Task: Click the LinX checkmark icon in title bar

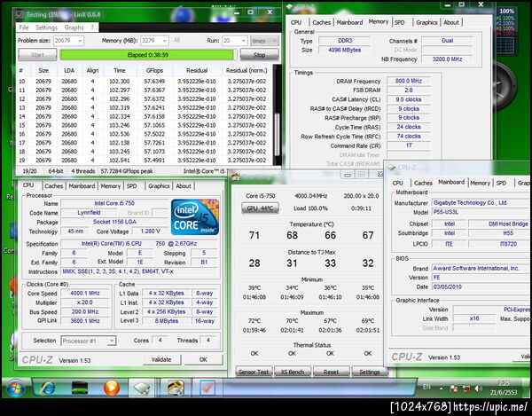Action: [20, 14]
